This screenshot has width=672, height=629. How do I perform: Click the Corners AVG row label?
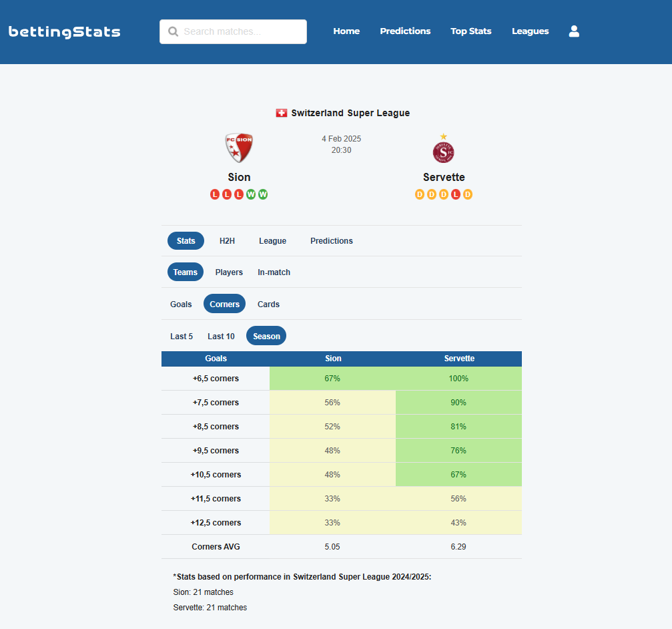216,547
